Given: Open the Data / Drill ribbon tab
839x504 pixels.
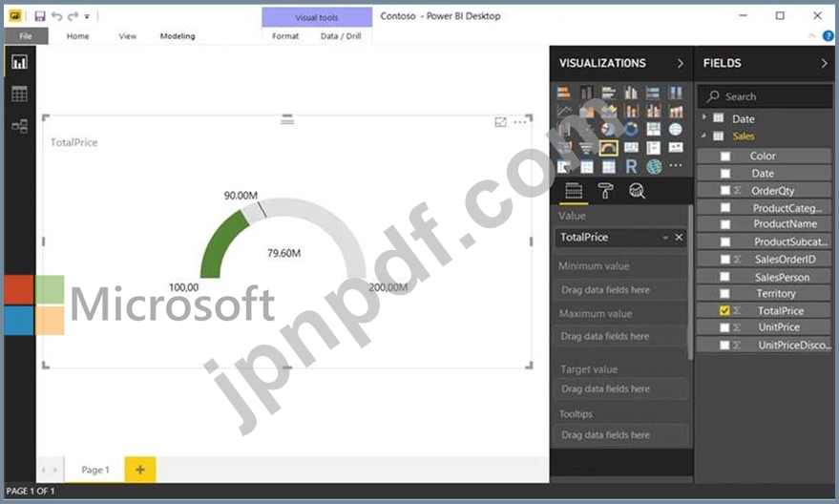Looking at the screenshot, I should tap(341, 36).
